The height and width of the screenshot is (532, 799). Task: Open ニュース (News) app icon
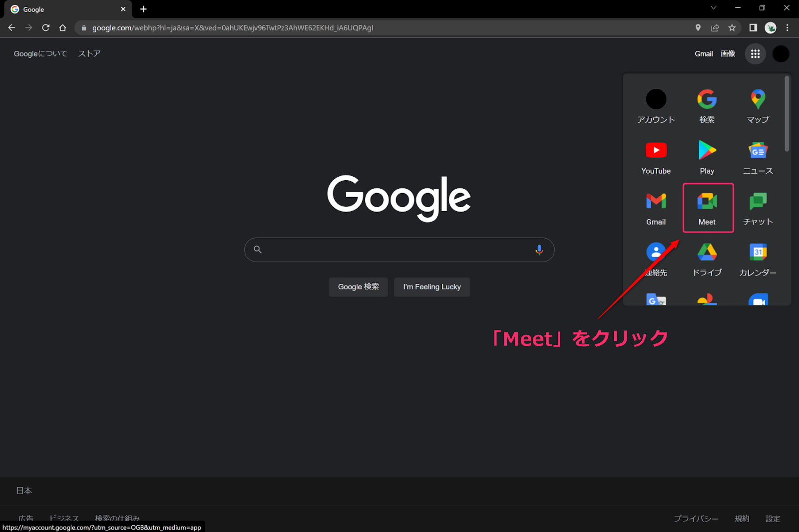coord(758,157)
